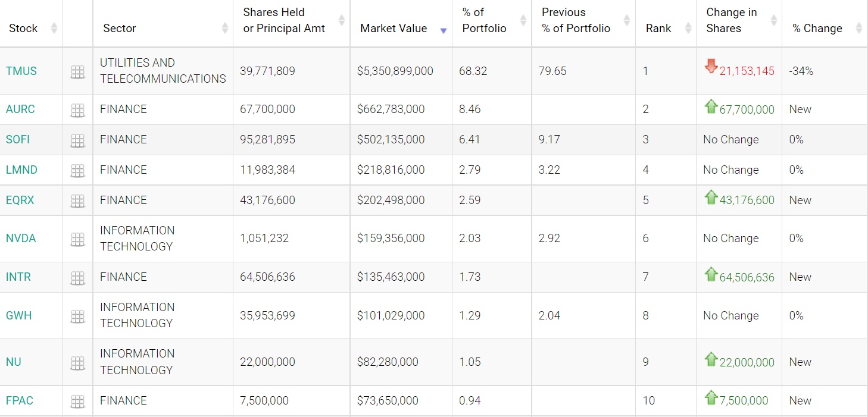Sort by Change in Shares header
The image size is (868, 417).
click(x=731, y=20)
